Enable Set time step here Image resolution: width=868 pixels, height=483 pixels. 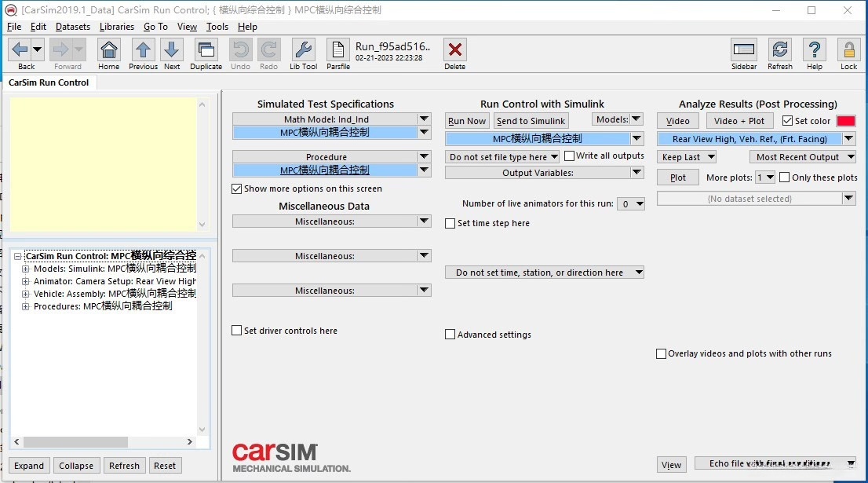(450, 223)
